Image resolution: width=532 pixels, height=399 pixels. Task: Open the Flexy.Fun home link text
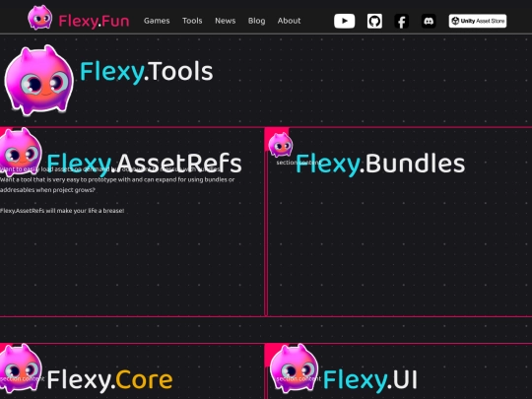[x=94, y=21]
